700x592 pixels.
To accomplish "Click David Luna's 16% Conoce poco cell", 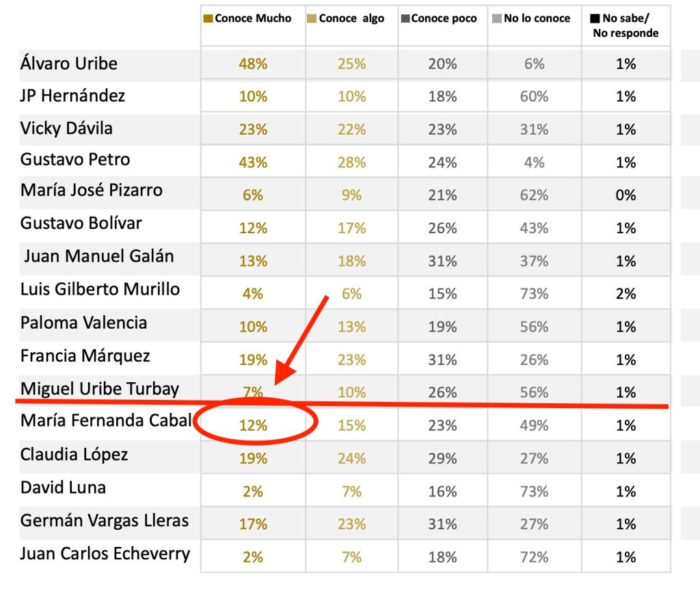I will tap(442, 492).
